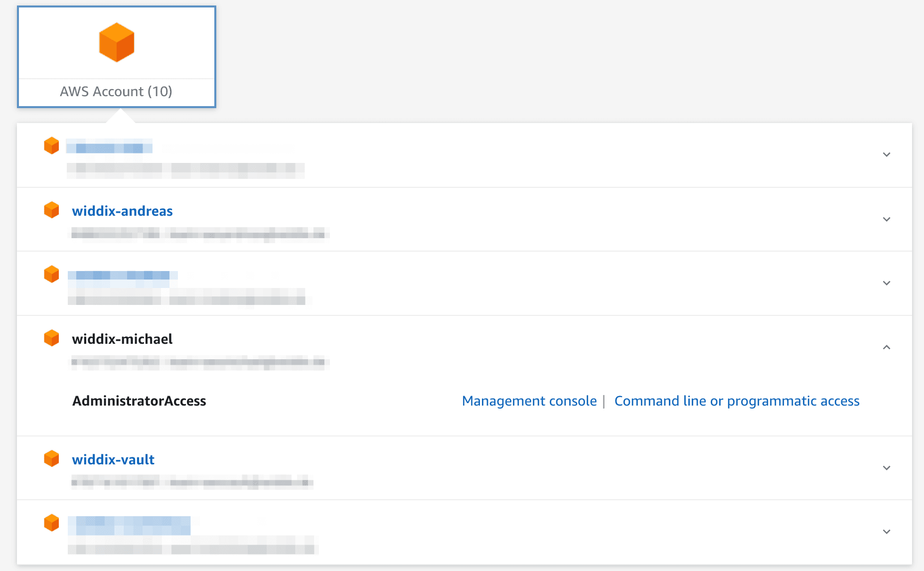Click the cube icon beside widdix-andreas

click(51, 210)
